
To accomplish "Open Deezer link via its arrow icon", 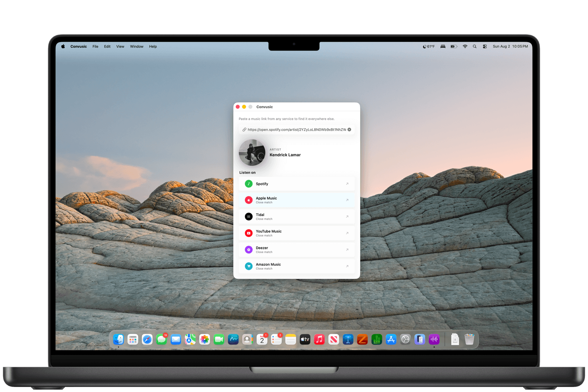I will 347,250.
